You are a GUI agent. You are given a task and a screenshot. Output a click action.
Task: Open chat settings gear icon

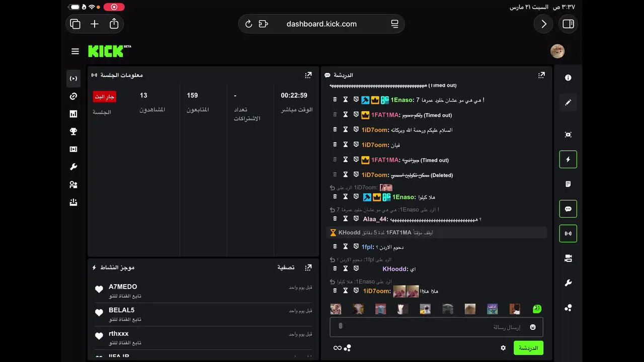point(503,348)
